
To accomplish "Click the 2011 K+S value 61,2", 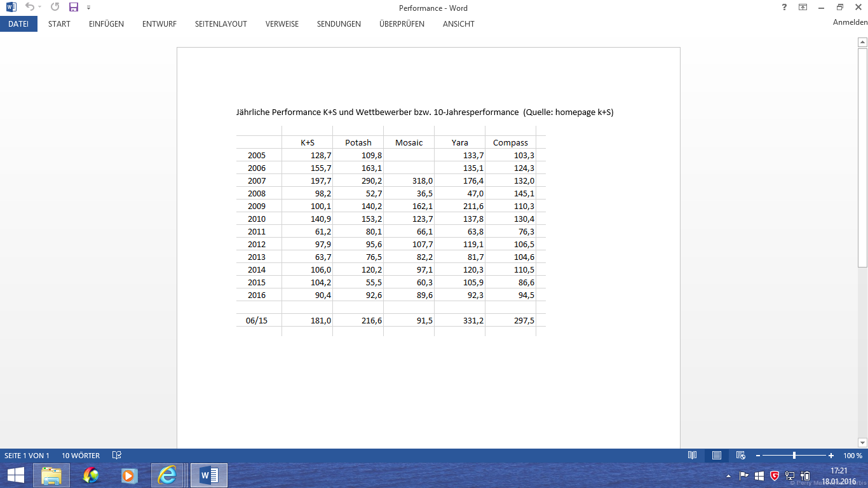I will pyautogui.click(x=322, y=231).
